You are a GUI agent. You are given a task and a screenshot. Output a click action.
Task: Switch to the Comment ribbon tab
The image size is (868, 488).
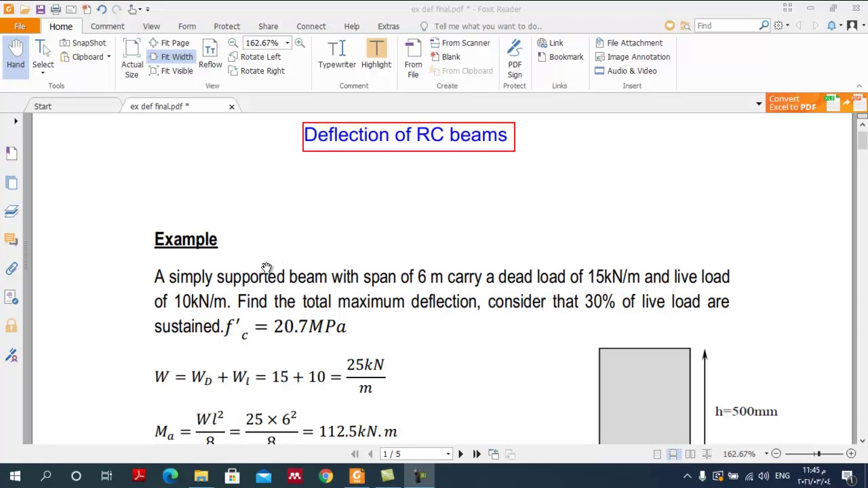107,26
